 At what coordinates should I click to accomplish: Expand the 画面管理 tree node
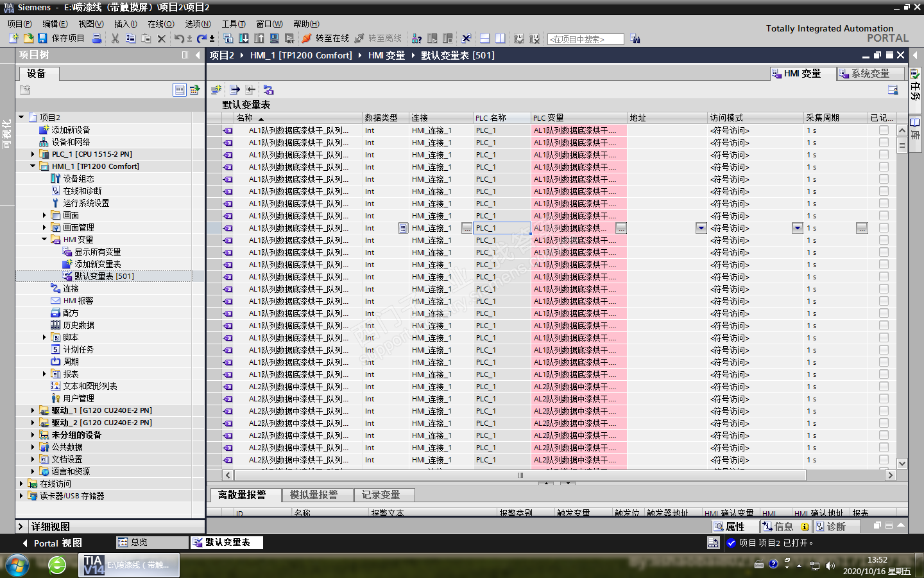pyautogui.click(x=44, y=227)
